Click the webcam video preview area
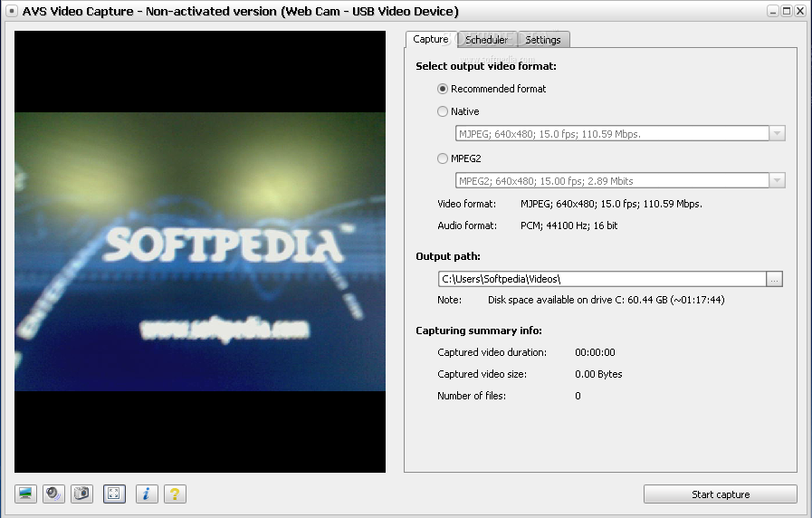Image resolution: width=812 pixels, height=518 pixels. [x=200, y=252]
